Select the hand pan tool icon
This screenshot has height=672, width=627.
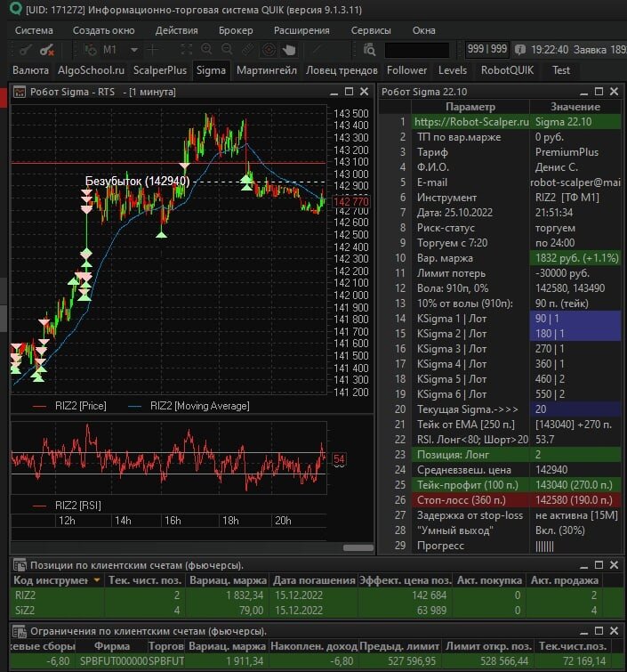(x=289, y=50)
